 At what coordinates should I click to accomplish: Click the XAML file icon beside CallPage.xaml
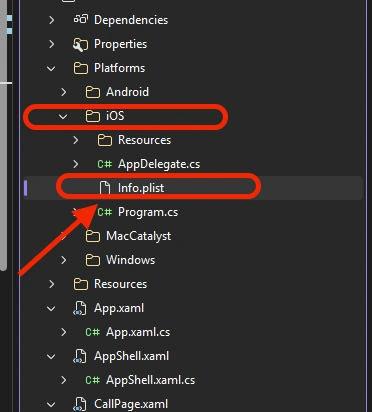click(x=80, y=404)
